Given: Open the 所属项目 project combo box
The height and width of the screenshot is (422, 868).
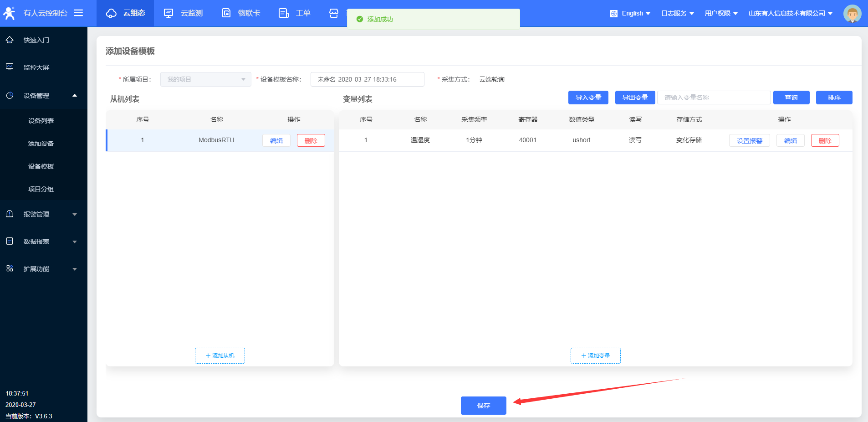Looking at the screenshot, I should 205,79.
